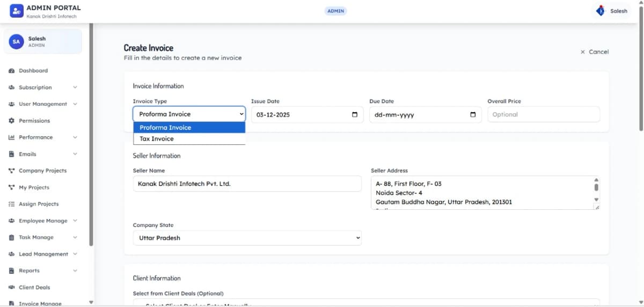Click the Subscription sidebar icon
This screenshot has width=644, height=307.
[11, 87]
